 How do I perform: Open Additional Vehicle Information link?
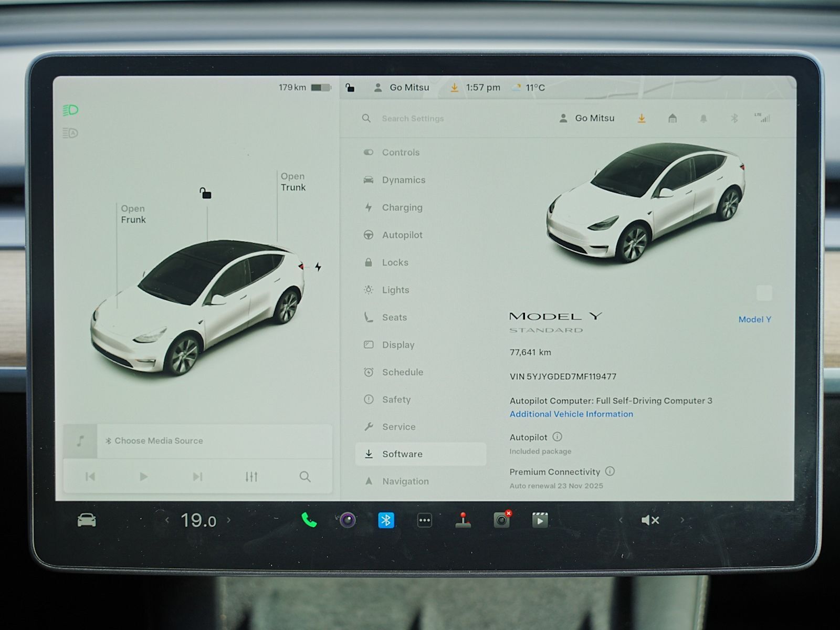[x=571, y=414]
